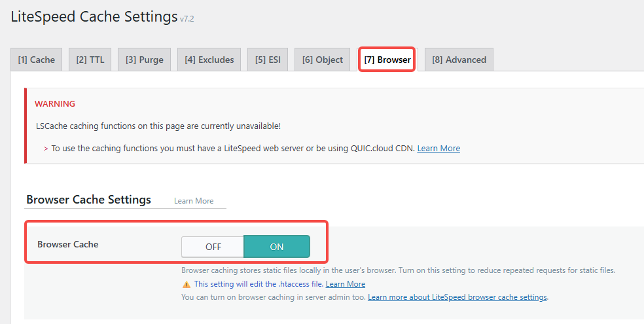
Task: Open the [1] Cache tab
Action: (x=36, y=60)
